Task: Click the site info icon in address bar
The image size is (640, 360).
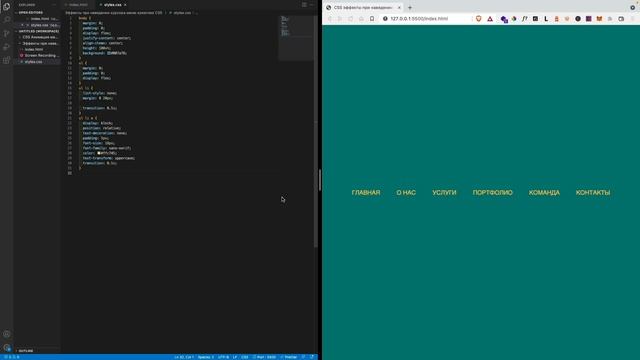Action: [x=385, y=19]
